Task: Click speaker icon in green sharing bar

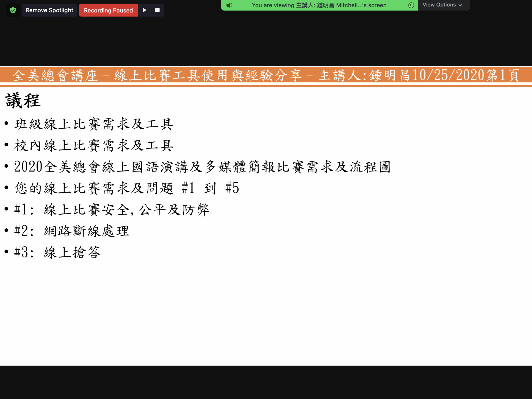Action: coord(229,5)
